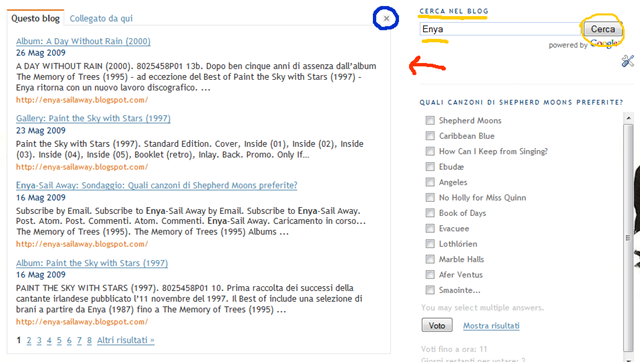Tick How Can I Keep from Singing?

point(430,151)
